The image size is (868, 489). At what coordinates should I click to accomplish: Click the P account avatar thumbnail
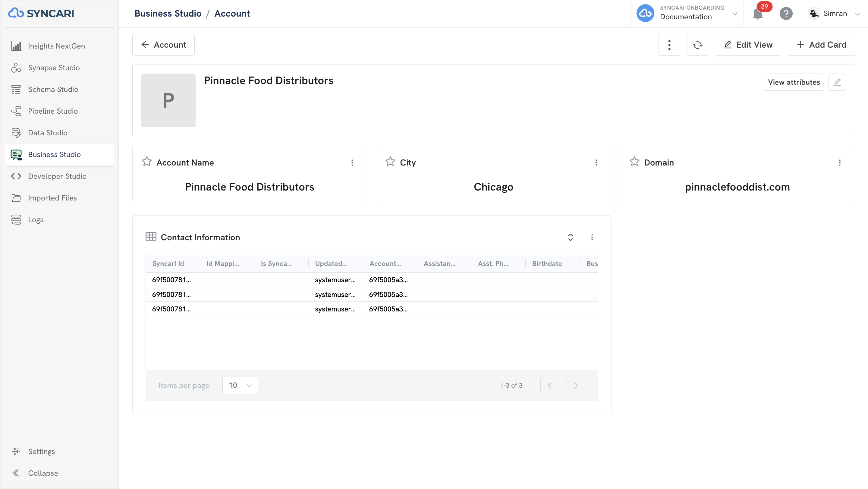[168, 100]
